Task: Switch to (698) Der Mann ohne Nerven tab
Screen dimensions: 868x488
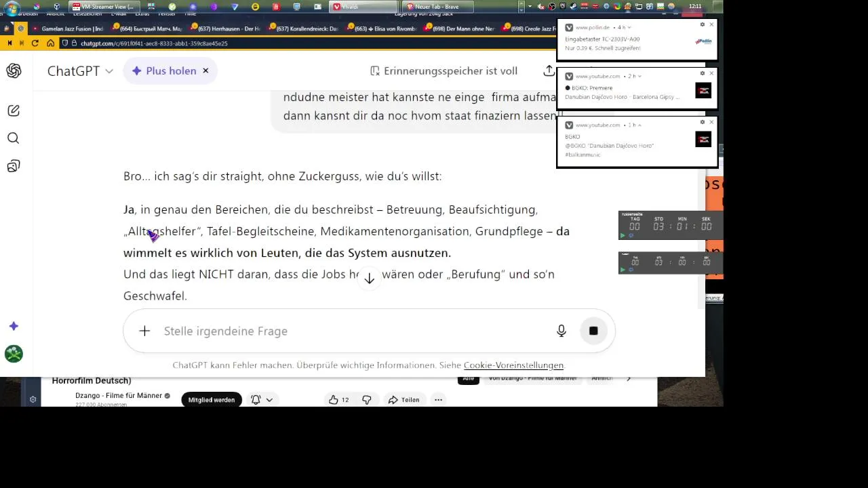Action: 458,28
